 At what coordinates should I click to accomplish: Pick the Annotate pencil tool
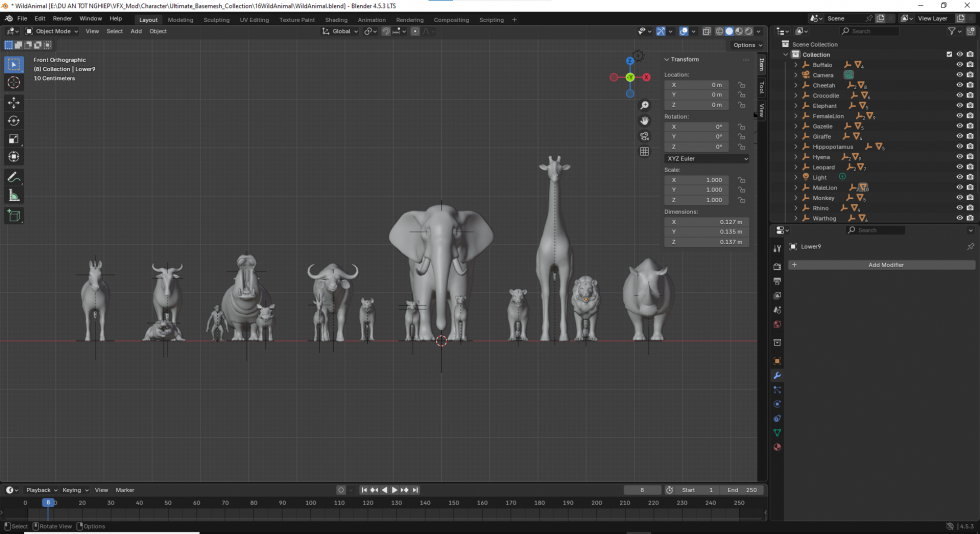[x=14, y=177]
